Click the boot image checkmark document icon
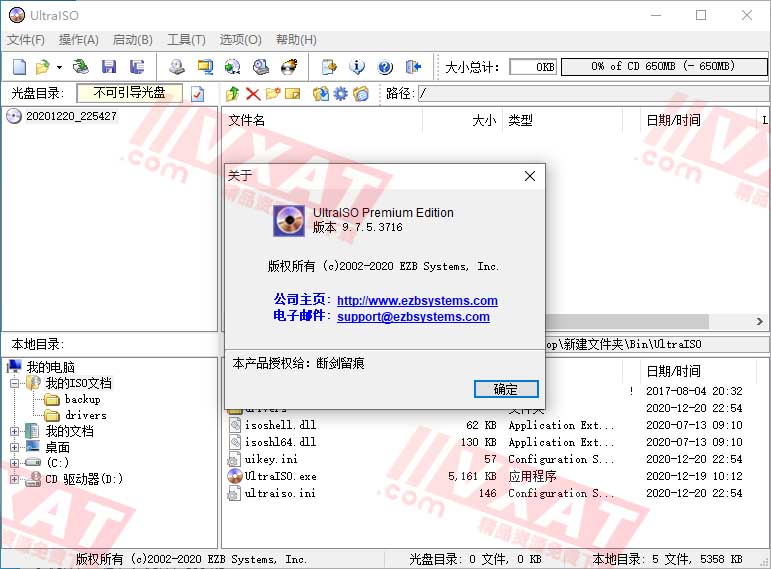Screen dimensions: 771x569 click(198, 93)
